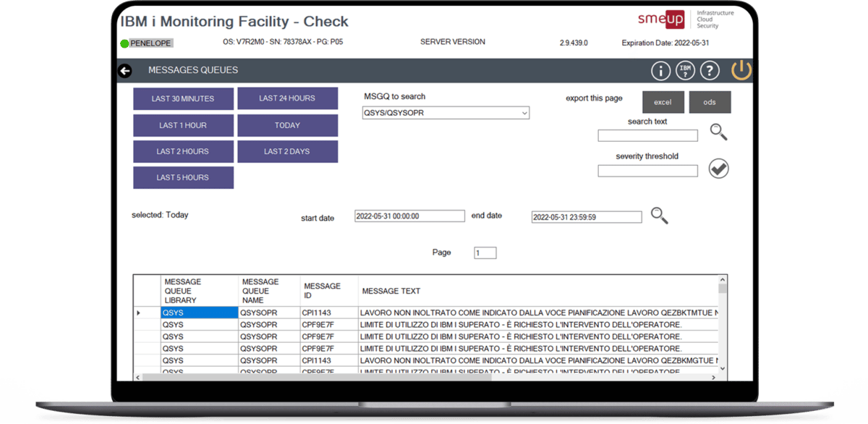Click the magnifier icon next to end date
The image size is (868, 424).
659,215
